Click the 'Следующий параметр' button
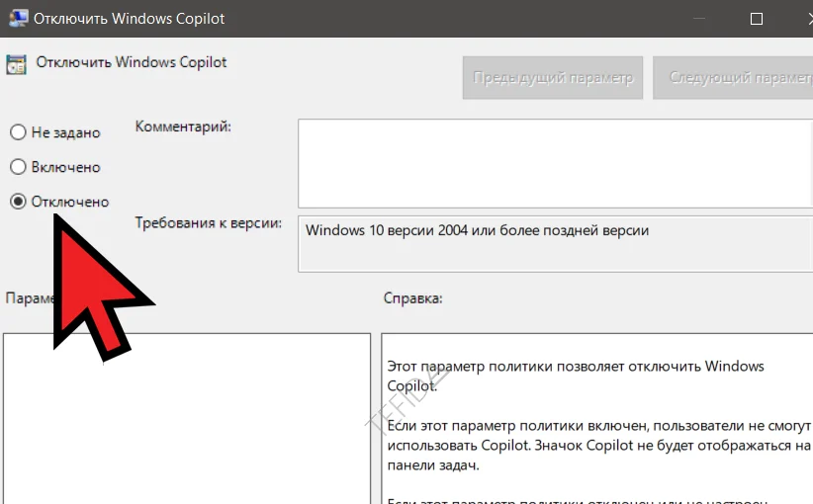The height and width of the screenshot is (504, 813). [x=733, y=78]
